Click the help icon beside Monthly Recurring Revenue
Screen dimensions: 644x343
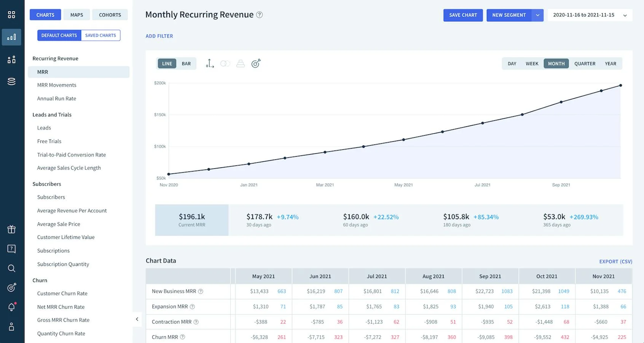pos(260,15)
